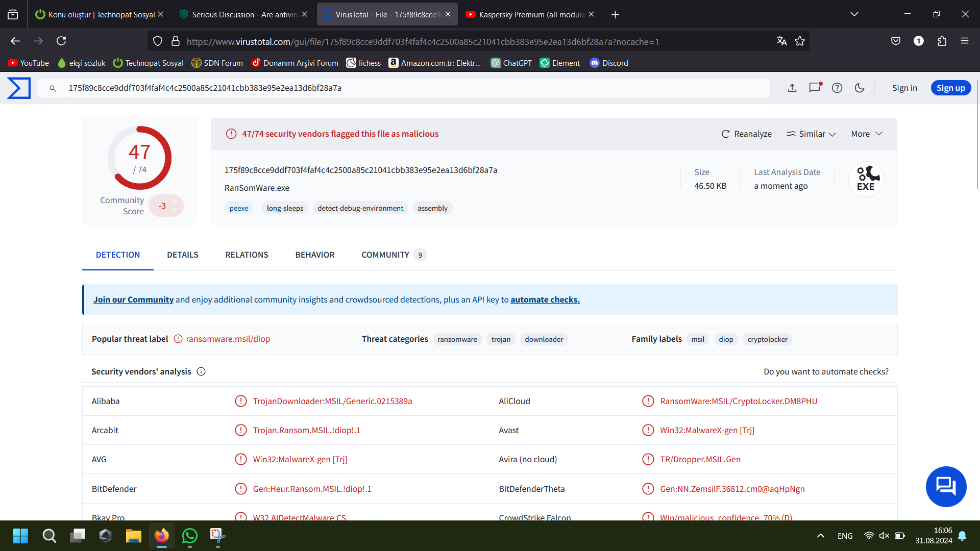Click the VirusTotal logo icon

19,88
